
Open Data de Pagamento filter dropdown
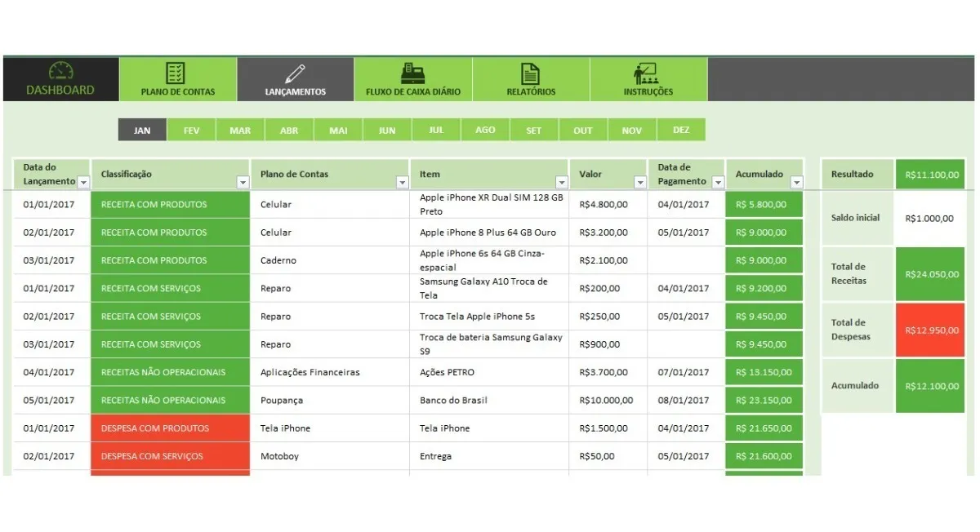[717, 183]
